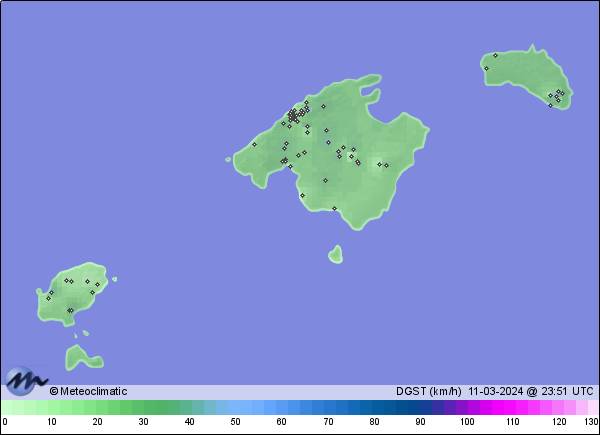Select the westernmost station marker on Menorca

pyautogui.click(x=486, y=68)
